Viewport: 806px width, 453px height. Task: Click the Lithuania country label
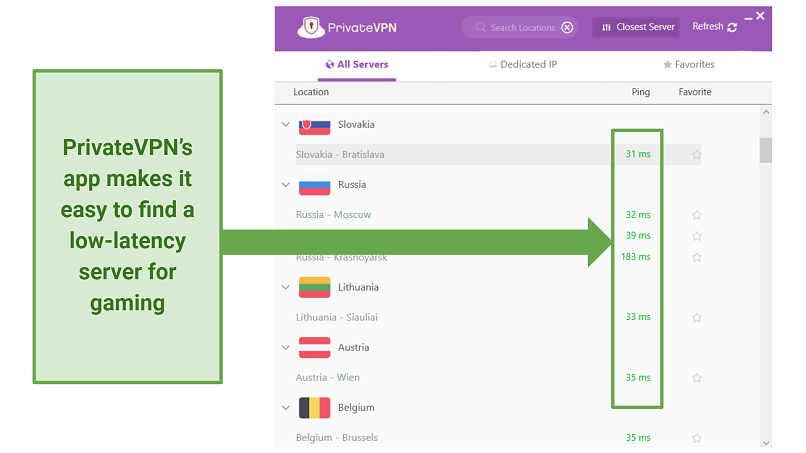click(358, 287)
